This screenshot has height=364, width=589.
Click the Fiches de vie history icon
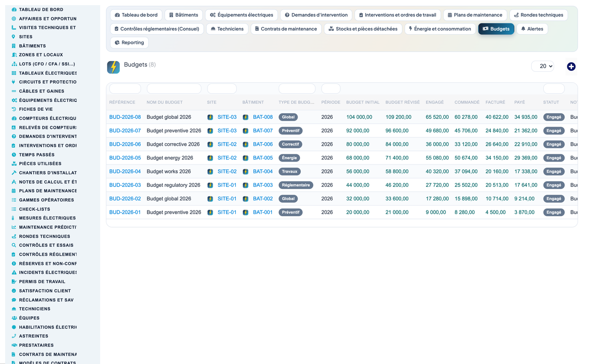click(14, 109)
